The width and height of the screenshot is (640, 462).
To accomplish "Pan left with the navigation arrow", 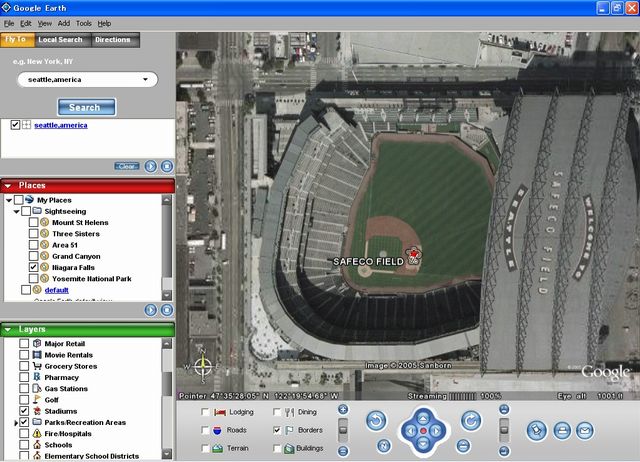I will click(x=410, y=431).
